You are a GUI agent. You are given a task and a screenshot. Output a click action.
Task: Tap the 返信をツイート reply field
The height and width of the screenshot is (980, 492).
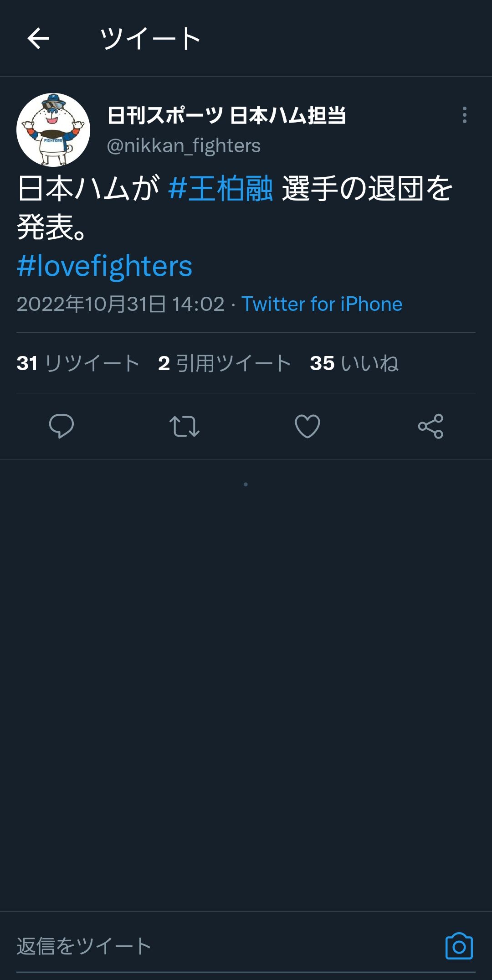(x=228, y=946)
